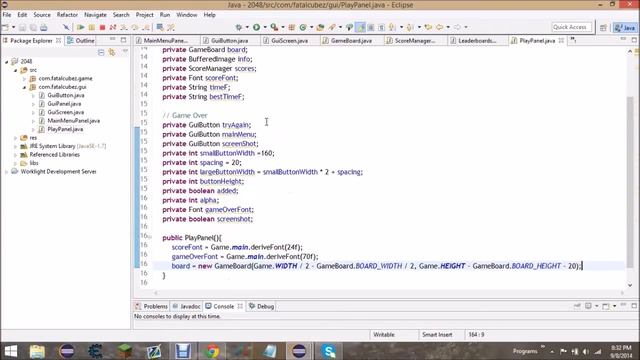This screenshot has width=640, height=360.
Task: Toggle Link with Editor icon
Action: (111, 52)
